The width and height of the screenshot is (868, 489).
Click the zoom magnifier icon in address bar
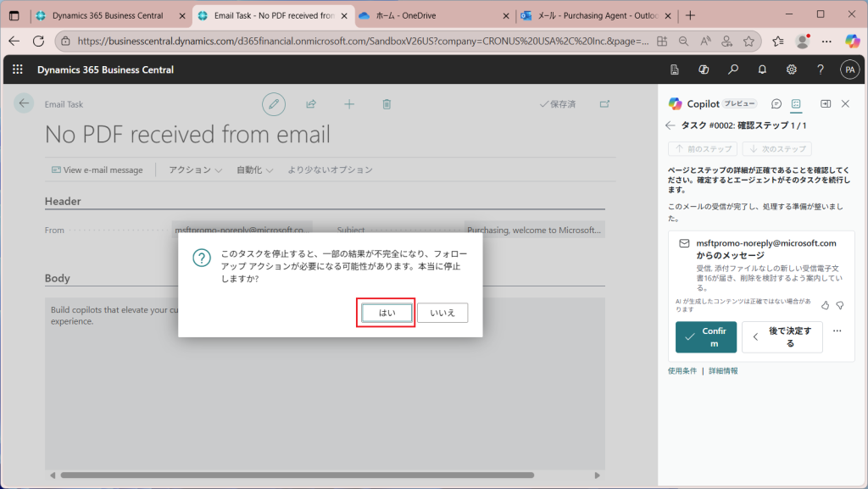pos(684,41)
